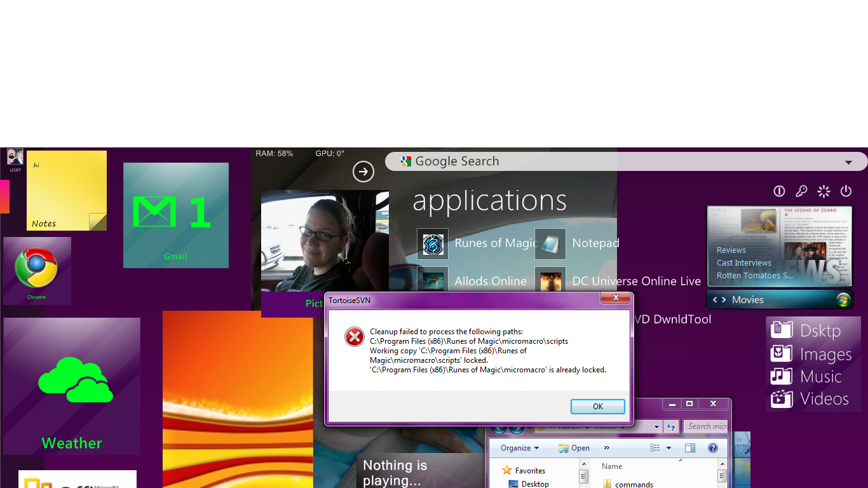Select Cast Interviews in Movies gadget
Screen dimensions: 868x488
pyautogui.click(x=744, y=263)
